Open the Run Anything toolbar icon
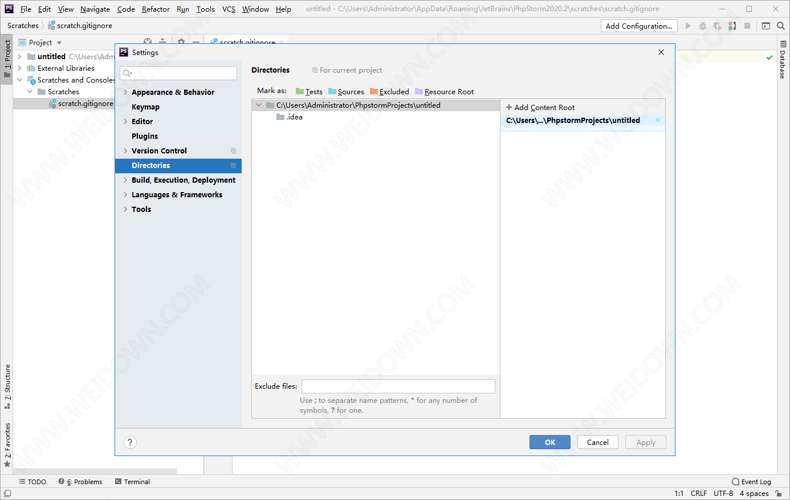Screen dimensions: 790x500 pos(766,26)
